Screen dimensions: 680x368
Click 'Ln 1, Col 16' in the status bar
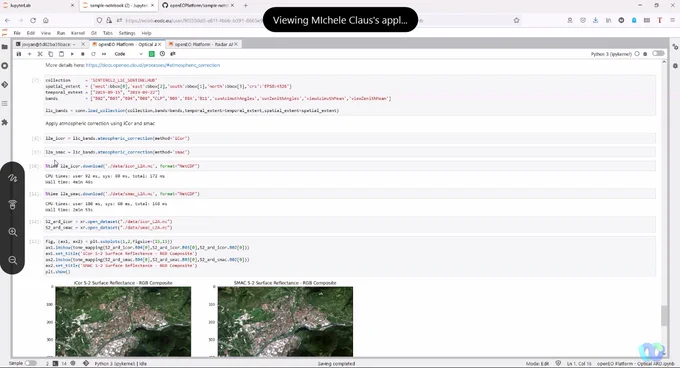[579, 363]
